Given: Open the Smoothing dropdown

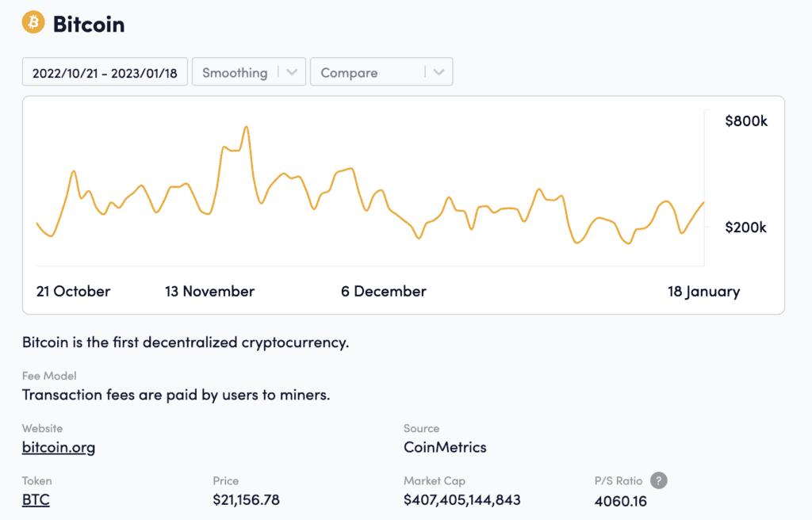Looking at the screenshot, I should [235, 73].
